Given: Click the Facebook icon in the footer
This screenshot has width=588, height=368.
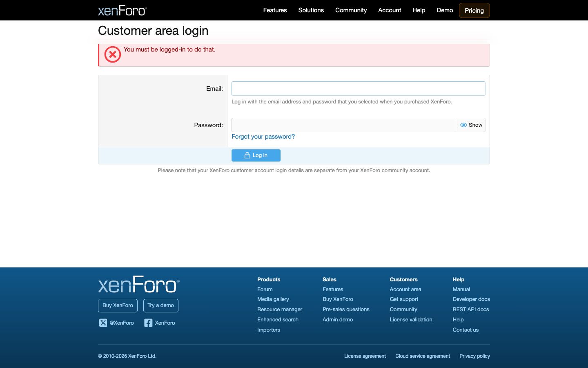Looking at the screenshot, I should (x=148, y=323).
